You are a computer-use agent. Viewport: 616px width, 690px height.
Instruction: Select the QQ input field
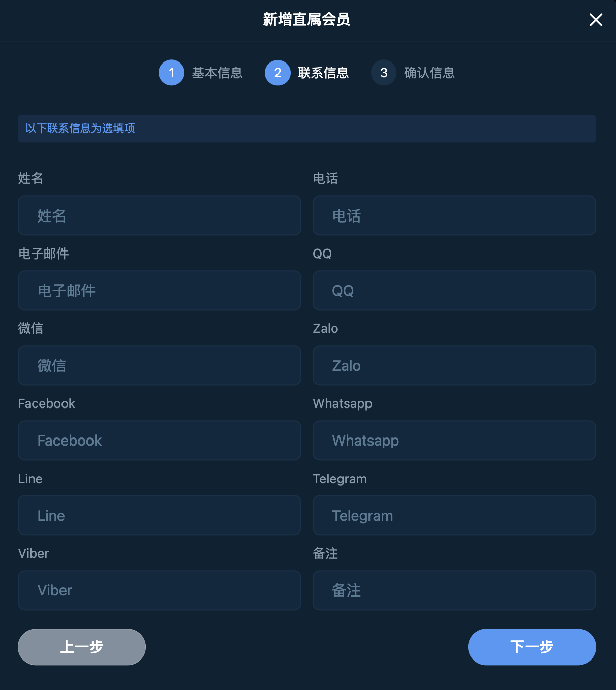(454, 291)
